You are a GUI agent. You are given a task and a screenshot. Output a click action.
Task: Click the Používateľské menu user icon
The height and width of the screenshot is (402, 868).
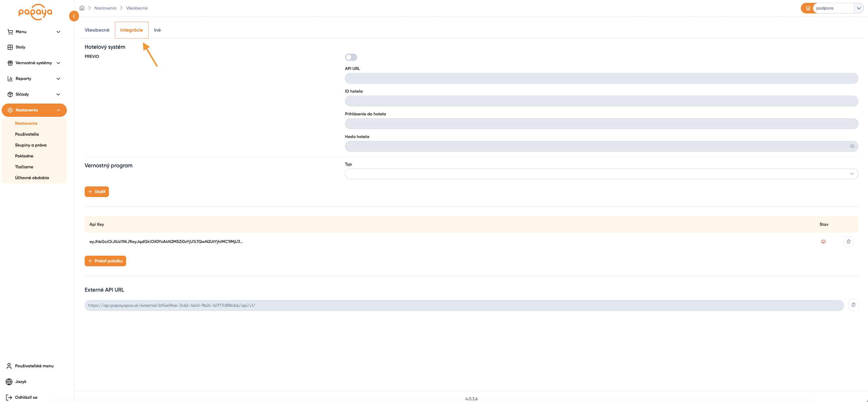[x=9, y=366]
